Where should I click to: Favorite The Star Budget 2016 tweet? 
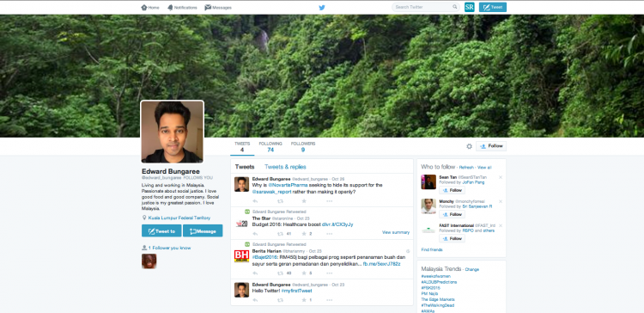tap(304, 234)
